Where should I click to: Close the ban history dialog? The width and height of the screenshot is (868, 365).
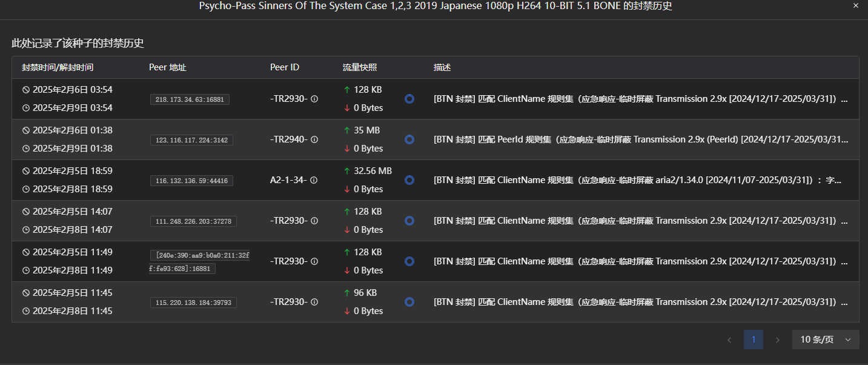point(856,5)
